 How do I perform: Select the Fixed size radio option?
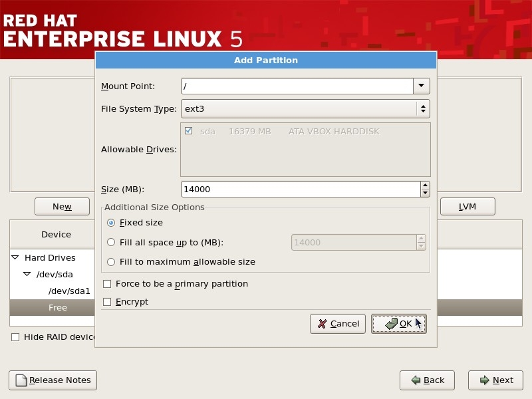pyautogui.click(x=111, y=223)
